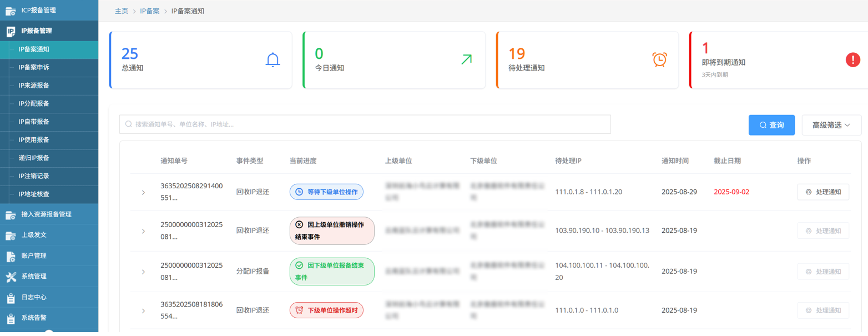This screenshot has height=336, width=868.
Task: Click the enabled 处理通知 button in first row
Action: [x=822, y=192]
